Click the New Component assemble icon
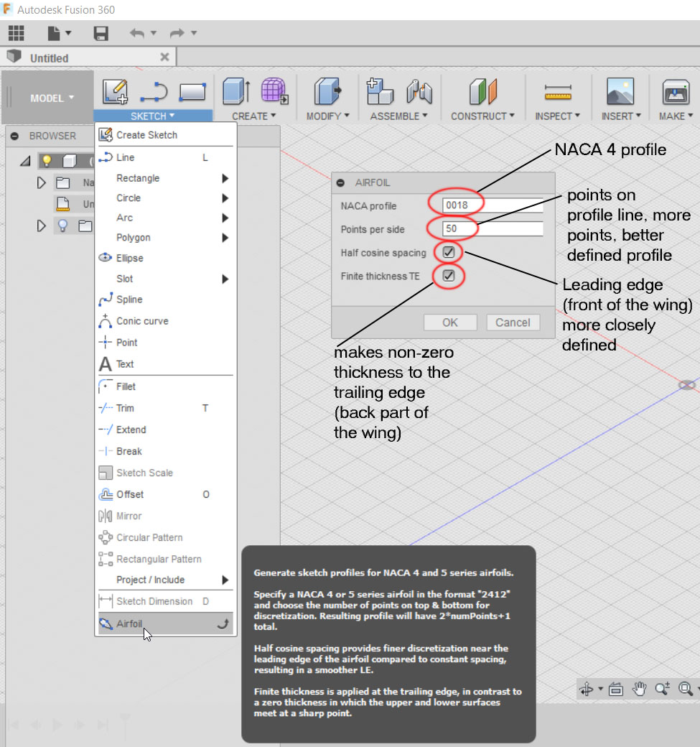The image size is (700, 747). [x=380, y=91]
